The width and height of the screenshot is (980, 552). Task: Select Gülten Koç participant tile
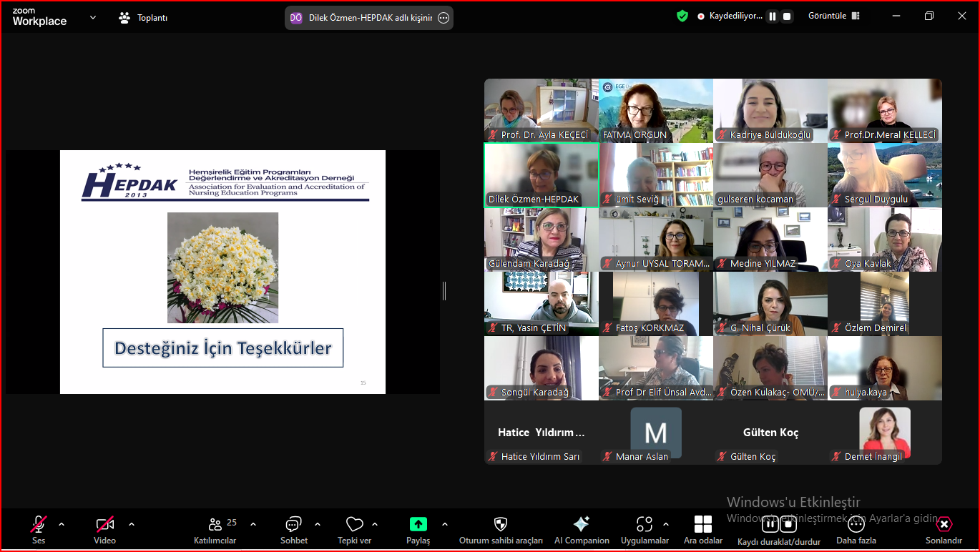pyautogui.click(x=770, y=433)
